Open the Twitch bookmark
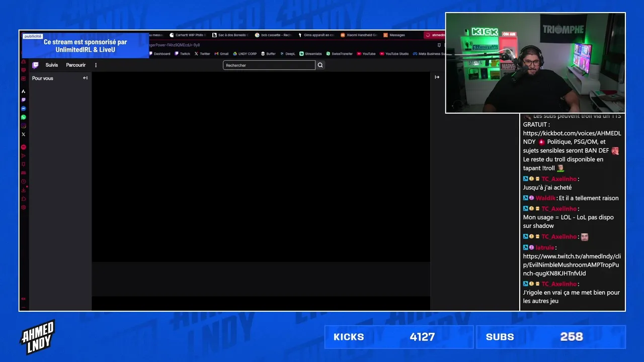644x362 pixels. [x=182, y=54]
